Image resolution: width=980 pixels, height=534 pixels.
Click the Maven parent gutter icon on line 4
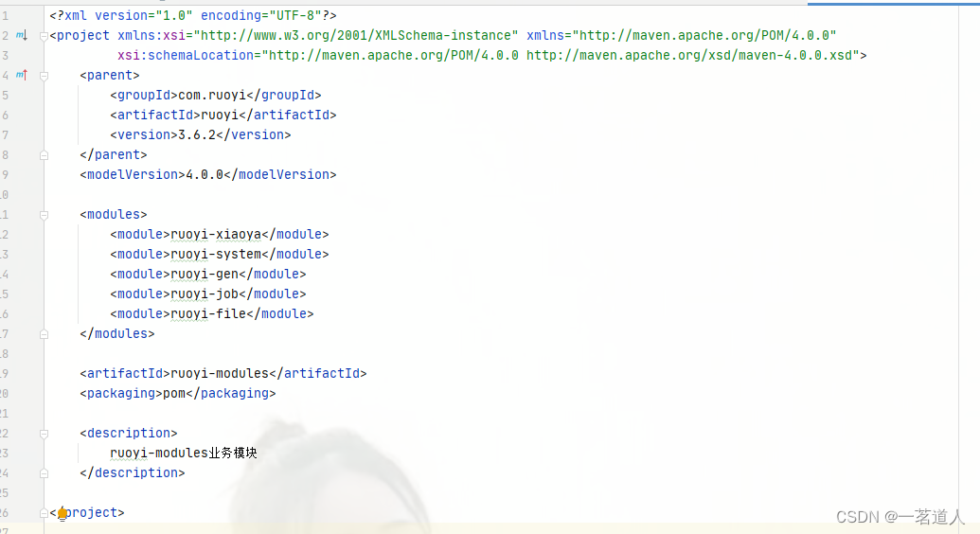[21, 76]
